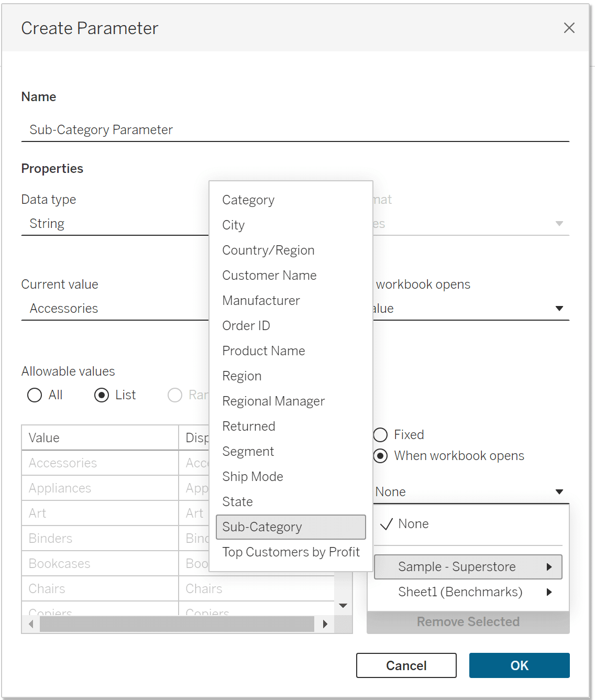Select the Chairs display-as cell
Screen dimensions: 595x700
point(257,589)
